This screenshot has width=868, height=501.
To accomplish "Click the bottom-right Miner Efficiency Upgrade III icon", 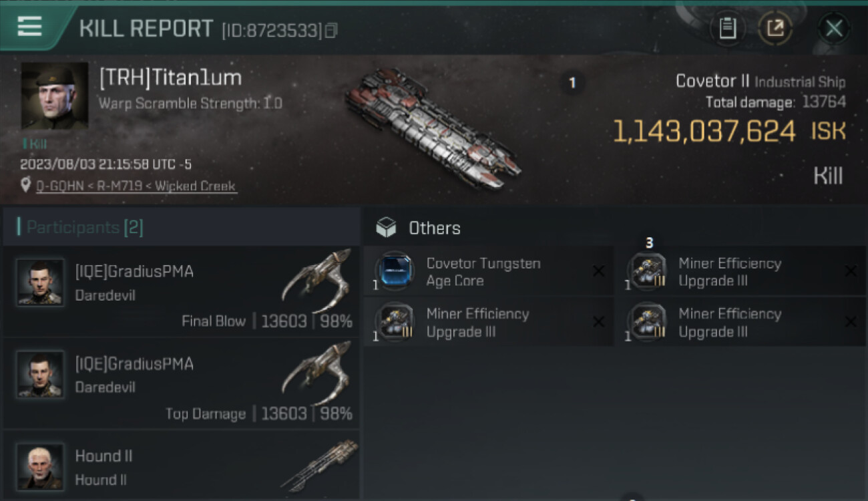I will tap(646, 322).
